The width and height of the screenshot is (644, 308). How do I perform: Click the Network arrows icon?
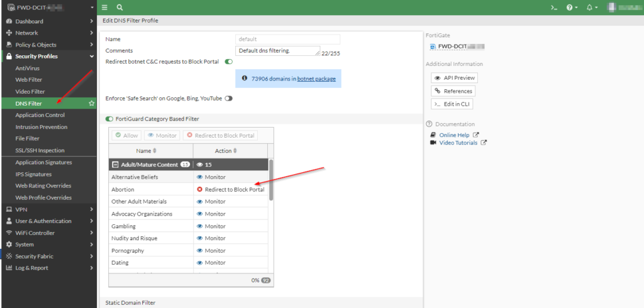9,33
